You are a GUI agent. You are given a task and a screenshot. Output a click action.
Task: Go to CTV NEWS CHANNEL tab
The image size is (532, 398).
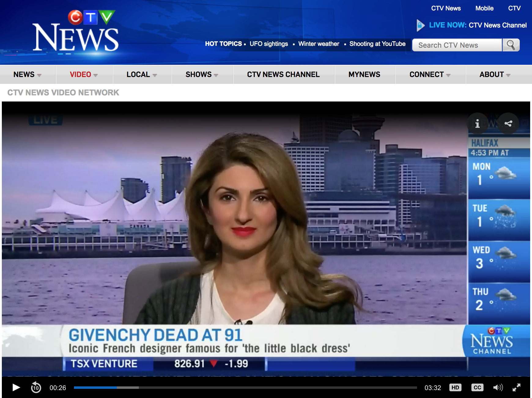coord(283,75)
